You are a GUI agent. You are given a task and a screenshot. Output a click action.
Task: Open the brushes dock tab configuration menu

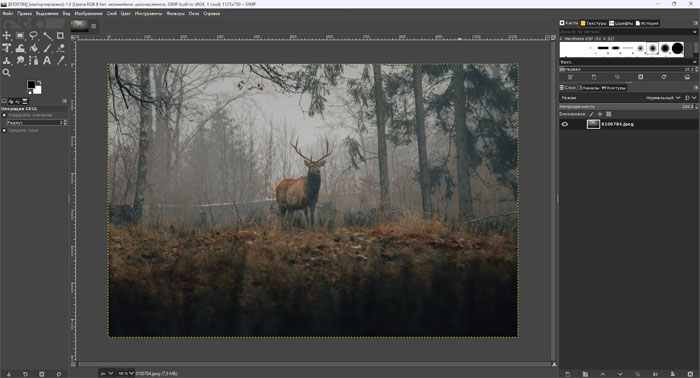click(x=696, y=23)
